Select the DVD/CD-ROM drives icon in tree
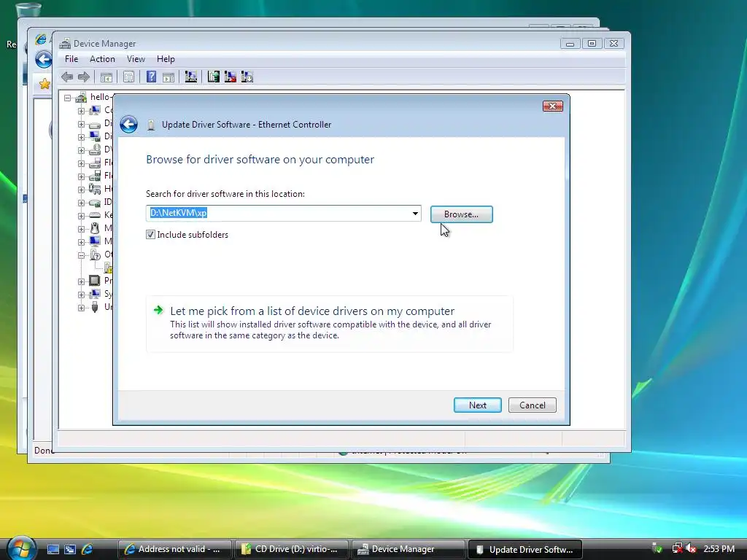This screenshot has width=747, height=560. [x=95, y=149]
